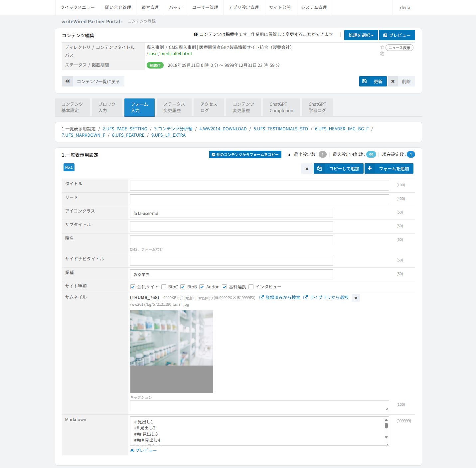Click the ニュース表示 button
The image size is (476, 468).
399,48
